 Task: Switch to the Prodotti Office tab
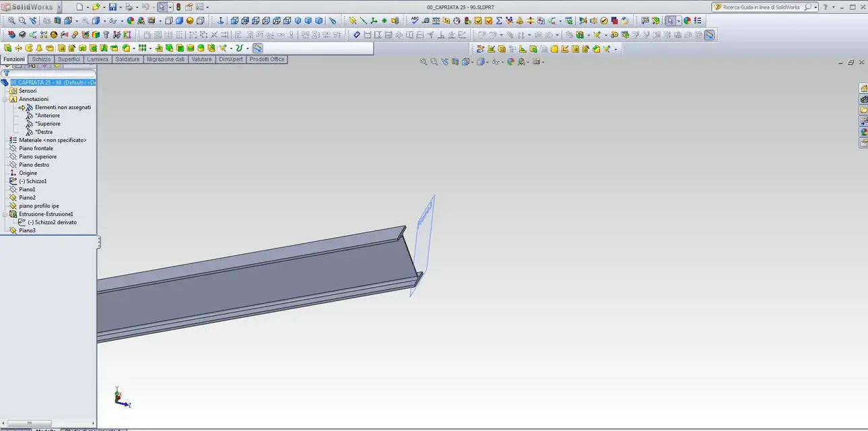tap(267, 59)
